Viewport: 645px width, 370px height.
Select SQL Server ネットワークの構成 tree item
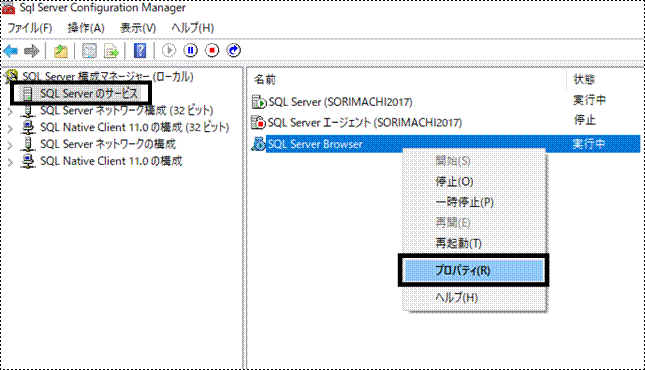(x=108, y=144)
